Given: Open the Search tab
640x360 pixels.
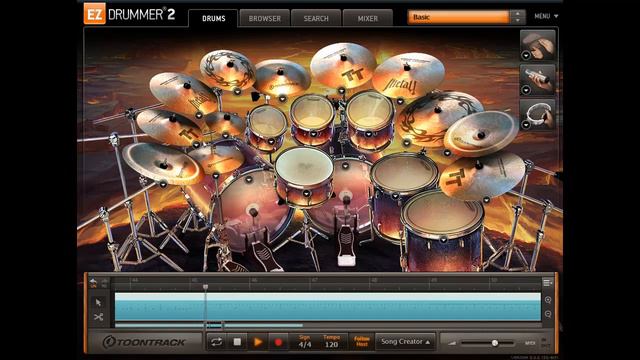Looking at the screenshot, I should [x=316, y=18].
